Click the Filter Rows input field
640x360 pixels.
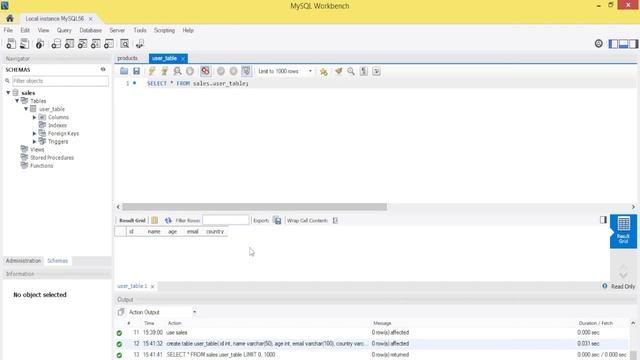(226, 220)
